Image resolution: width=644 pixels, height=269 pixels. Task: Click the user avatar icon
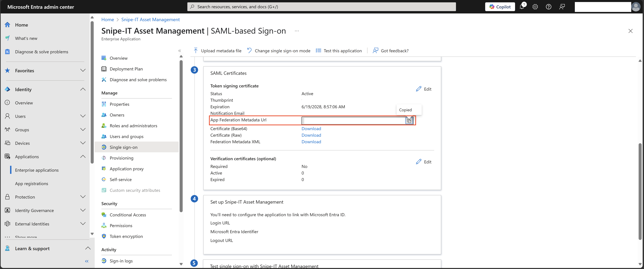636,7
